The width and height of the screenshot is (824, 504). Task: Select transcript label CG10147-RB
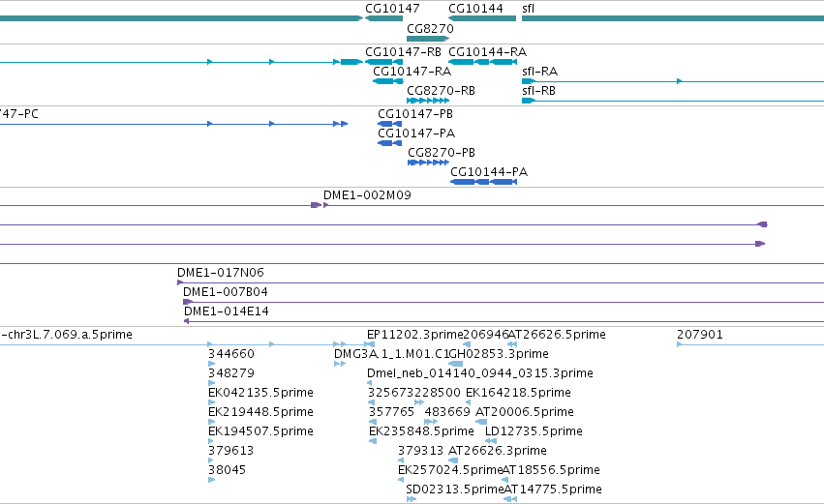coord(403,52)
